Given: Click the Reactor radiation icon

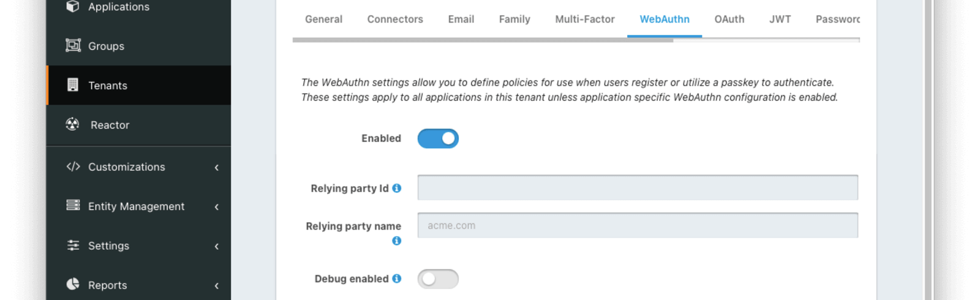Looking at the screenshot, I should coord(72,124).
